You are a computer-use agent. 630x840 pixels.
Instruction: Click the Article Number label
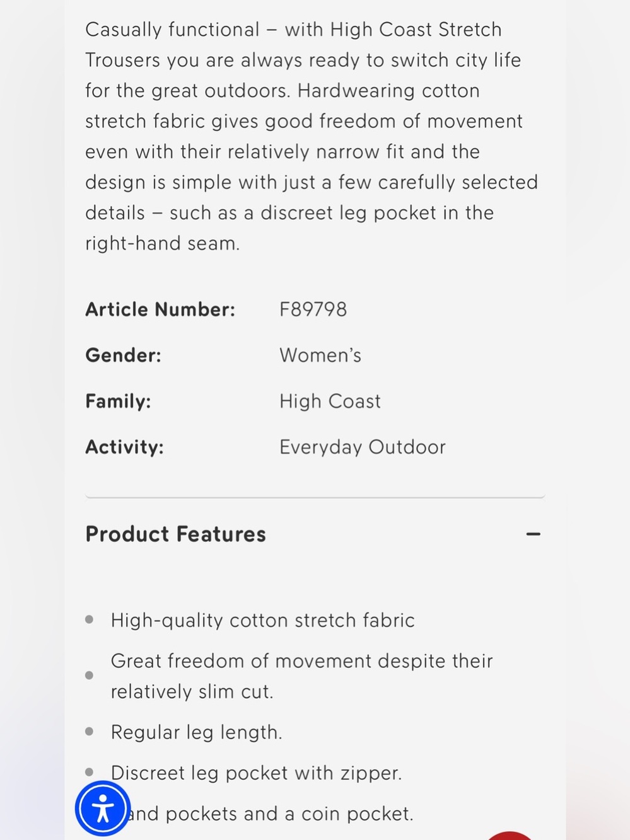coord(160,309)
